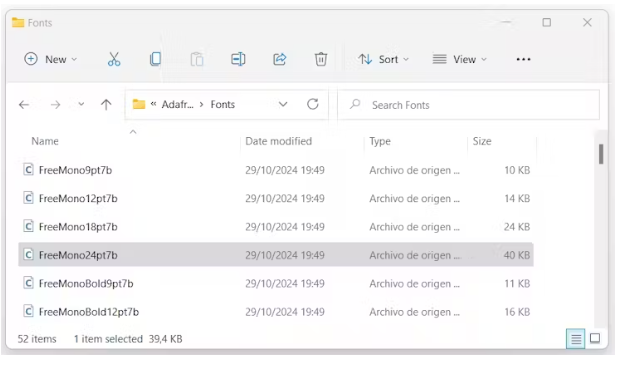Image resolution: width=631 pixels, height=367 pixels.
Task: Expand the address bar history chevron
Action: pos(283,105)
